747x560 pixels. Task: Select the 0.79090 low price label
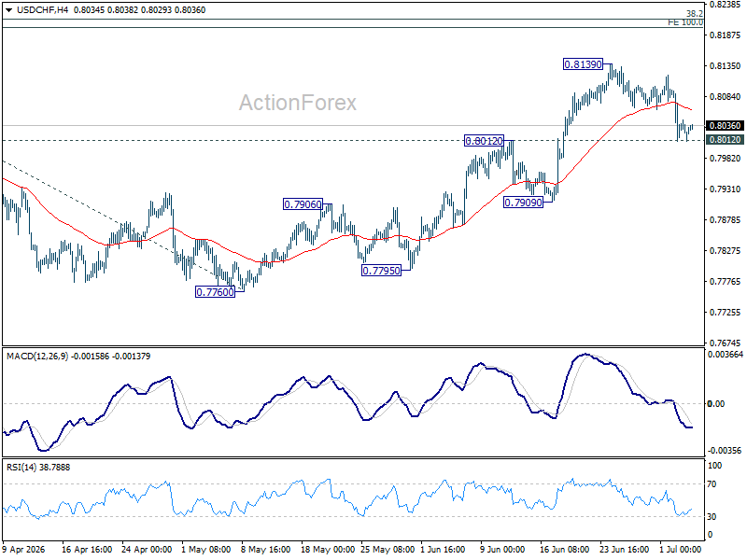point(523,203)
